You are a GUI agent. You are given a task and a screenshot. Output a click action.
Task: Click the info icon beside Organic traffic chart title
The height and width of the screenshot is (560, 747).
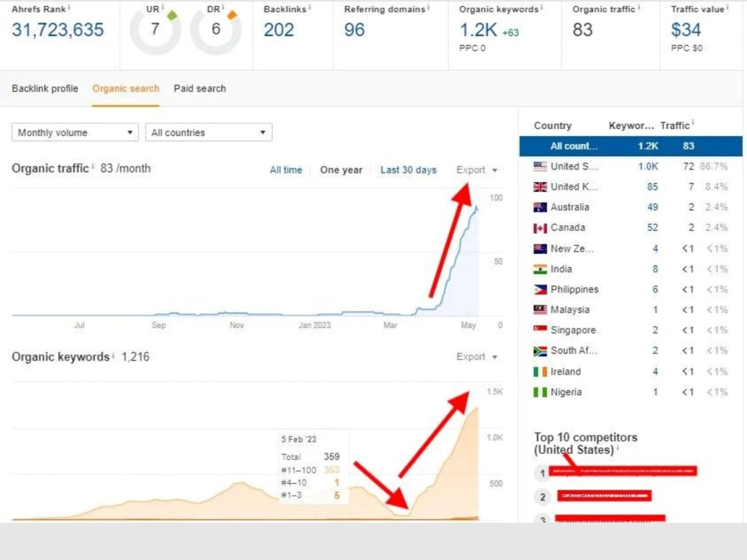coord(93,167)
